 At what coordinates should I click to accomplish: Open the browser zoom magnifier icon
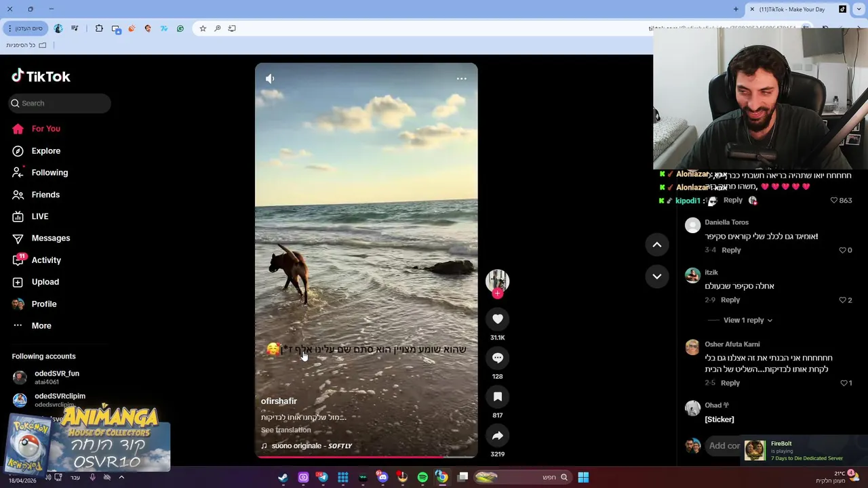218,28
